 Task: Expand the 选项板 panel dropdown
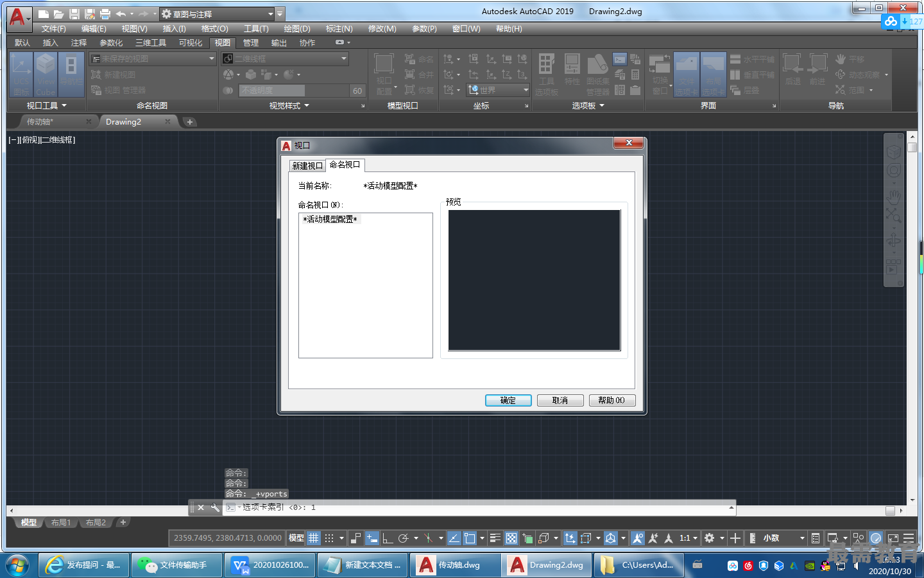602,105
